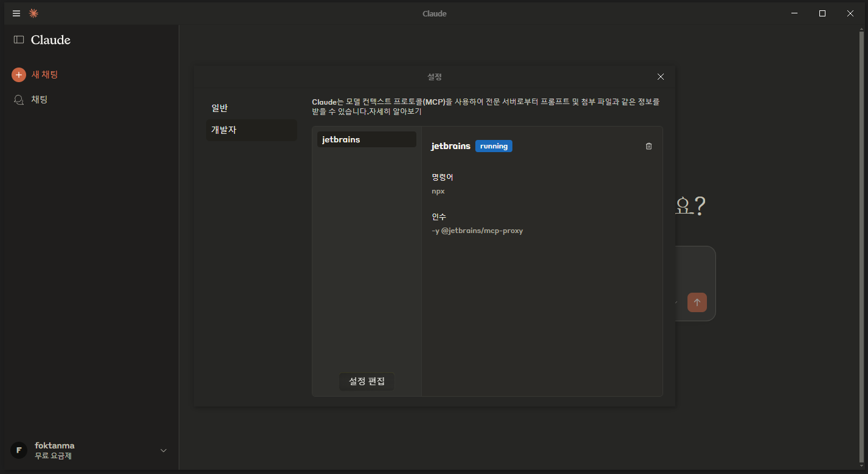Click the blue running status badge
Viewport: 868px width, 474px height.
click(x=494, y=146)
